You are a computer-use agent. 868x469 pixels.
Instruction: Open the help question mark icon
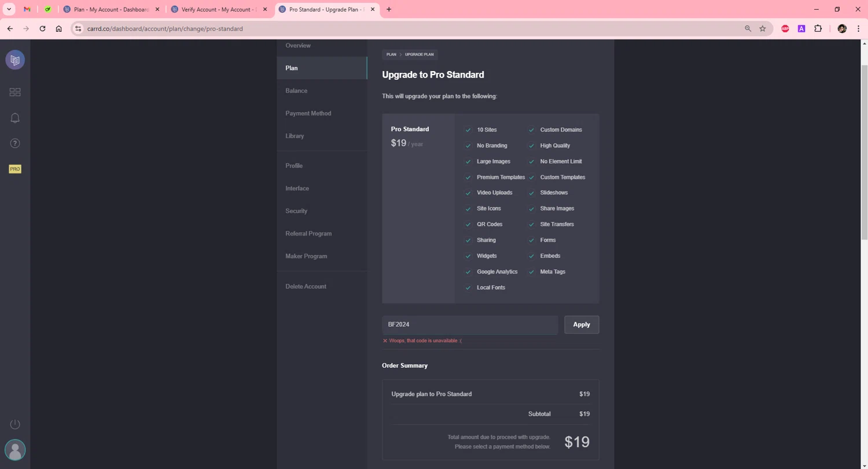15,143
